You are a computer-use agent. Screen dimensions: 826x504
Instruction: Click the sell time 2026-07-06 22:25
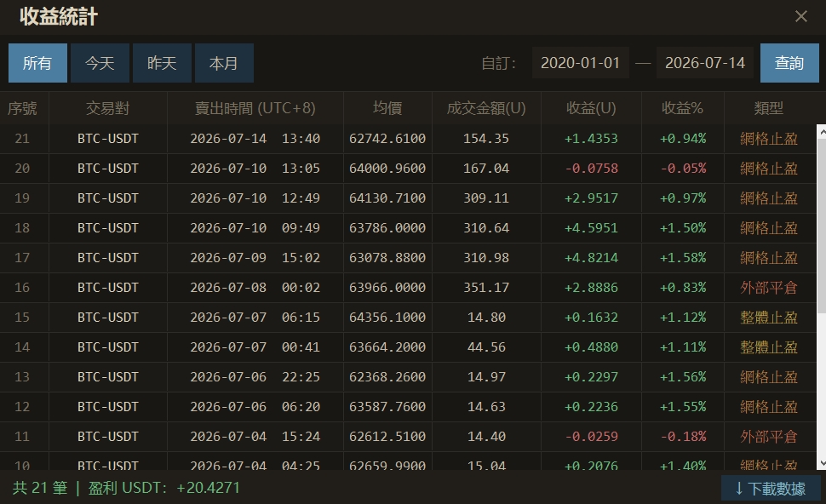255,376
